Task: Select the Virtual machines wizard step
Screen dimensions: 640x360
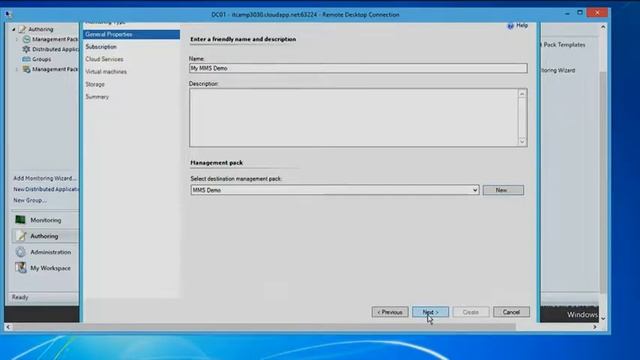Action: coord(106,72)
